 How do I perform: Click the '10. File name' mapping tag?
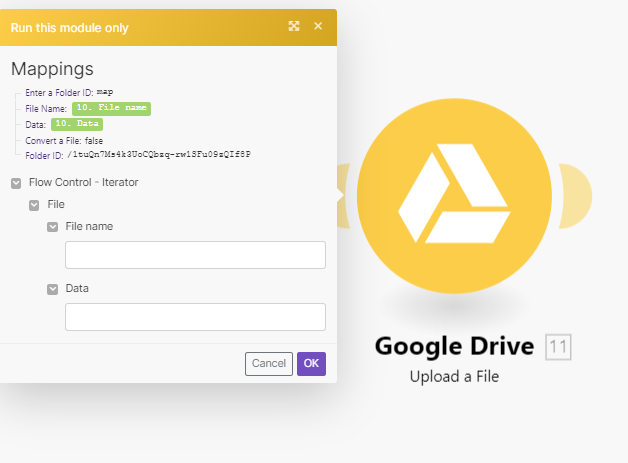[111, 108]
